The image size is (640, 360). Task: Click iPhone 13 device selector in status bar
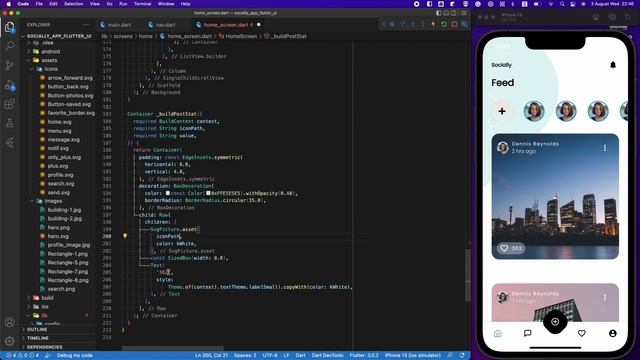[x=413, y=356]
